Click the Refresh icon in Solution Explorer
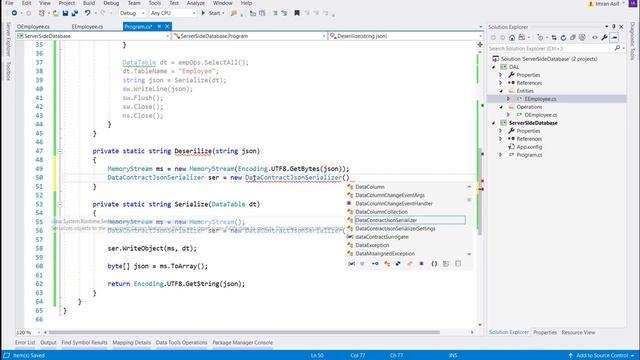The image size is (640, 360). 563,38
